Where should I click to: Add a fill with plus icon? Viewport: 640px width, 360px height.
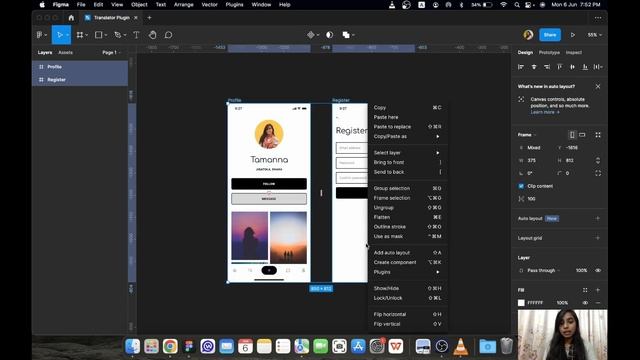[x=598, y=290]
